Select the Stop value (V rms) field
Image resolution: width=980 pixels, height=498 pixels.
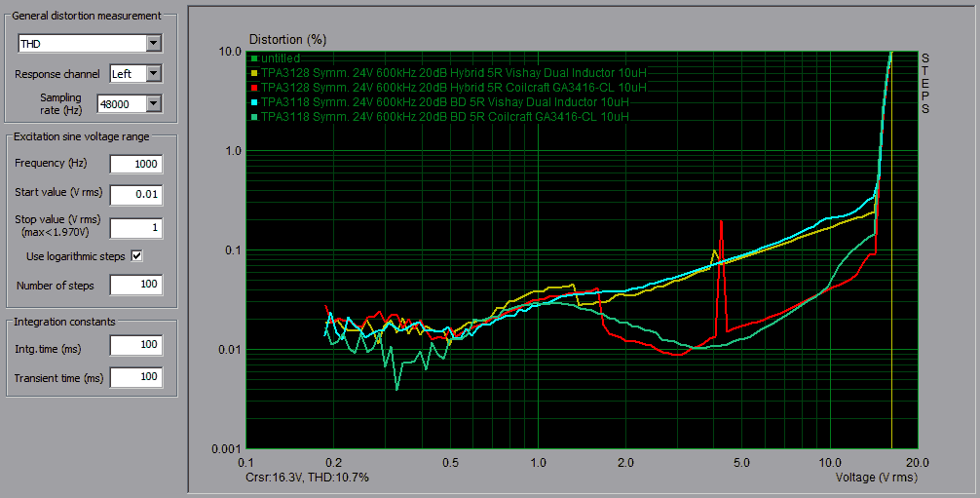[135, 228]
